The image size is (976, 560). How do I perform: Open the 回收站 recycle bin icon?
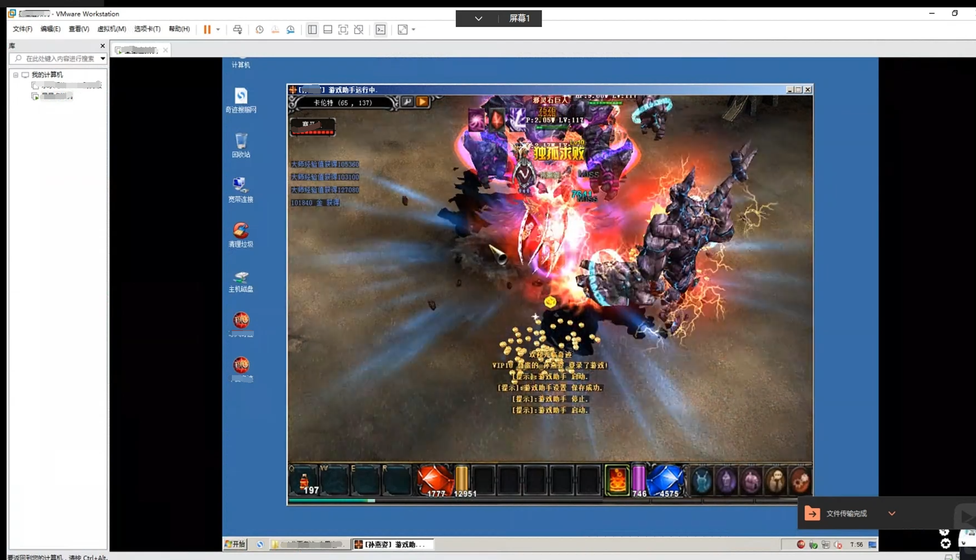click(x=241, y=145)
